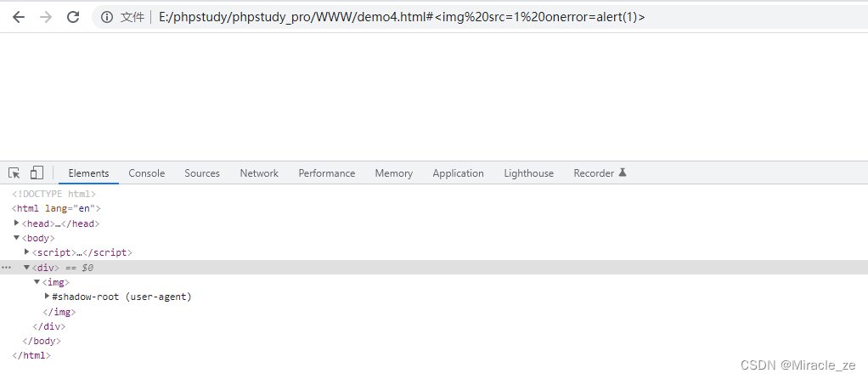
Task: Open the Sources tab
Action: tap(202, 173)
